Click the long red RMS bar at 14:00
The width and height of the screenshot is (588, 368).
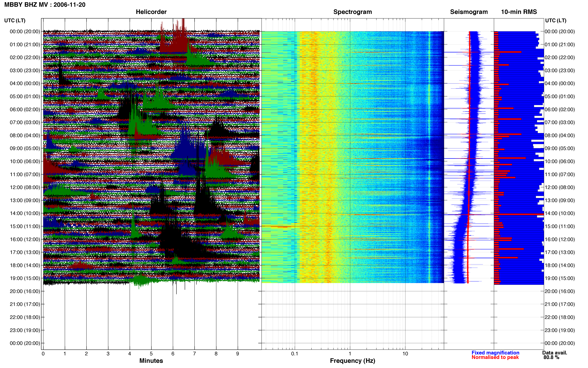(519, 214)
